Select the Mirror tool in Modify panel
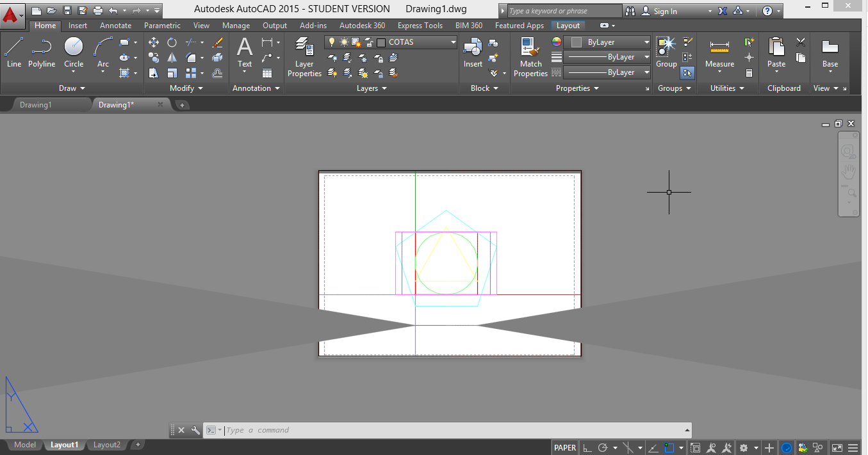The height and width of the screenshot is (455, 868). pyautogui.click(x=172, y=58)
